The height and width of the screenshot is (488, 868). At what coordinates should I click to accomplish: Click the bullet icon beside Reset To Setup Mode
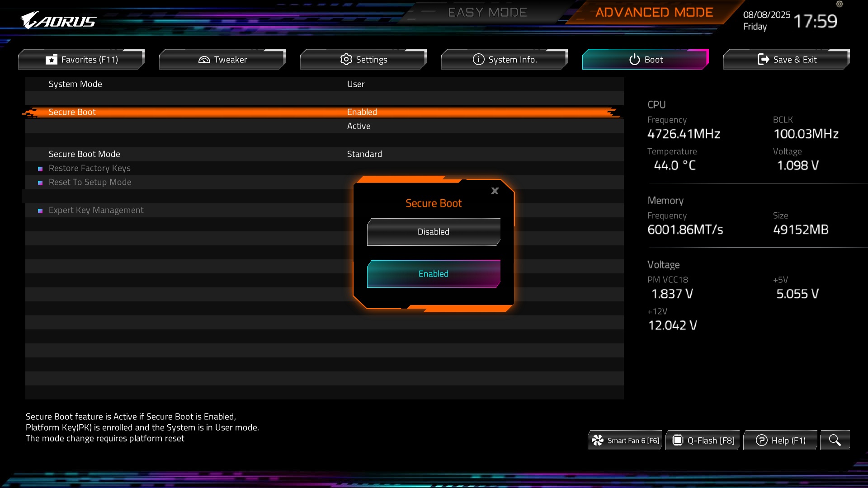40,183
